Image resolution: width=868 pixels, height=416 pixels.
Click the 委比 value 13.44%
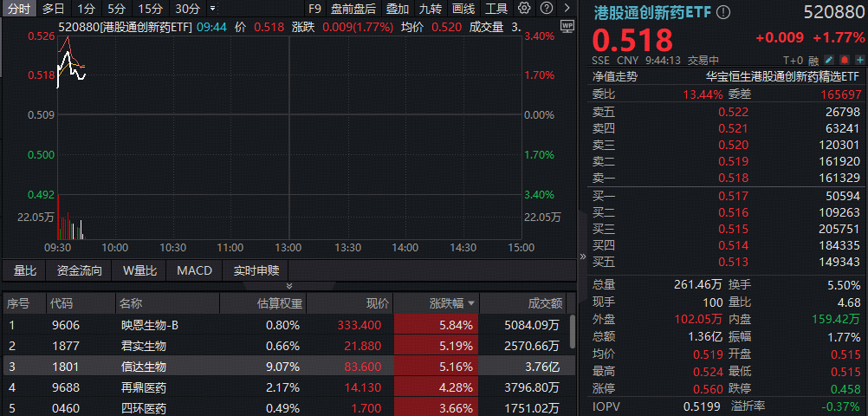pos(703,94)
